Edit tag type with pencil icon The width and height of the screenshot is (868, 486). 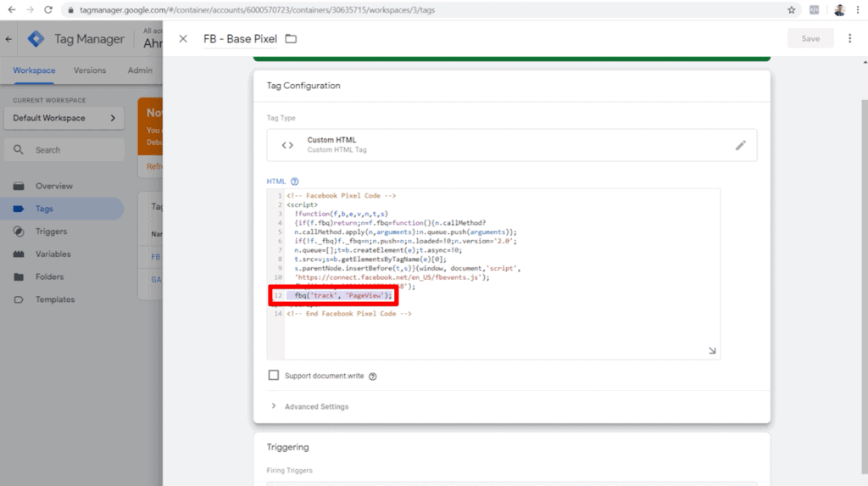coord(741,145)
